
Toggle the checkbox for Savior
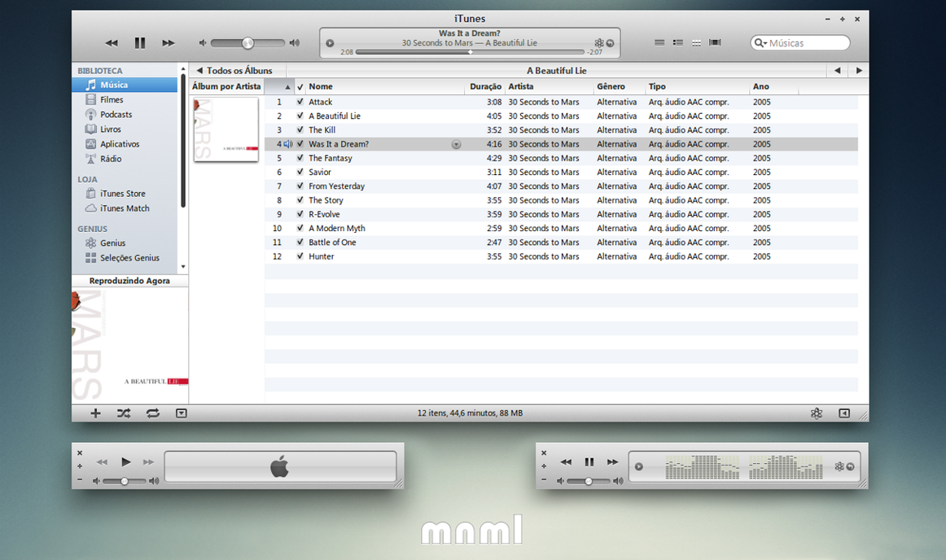point(300,172)
